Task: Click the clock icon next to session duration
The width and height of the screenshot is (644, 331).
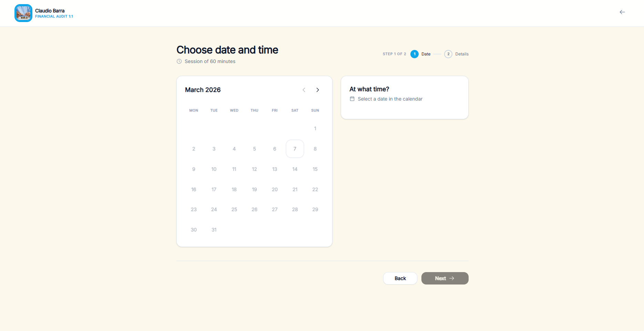Action: coord(179,61)
